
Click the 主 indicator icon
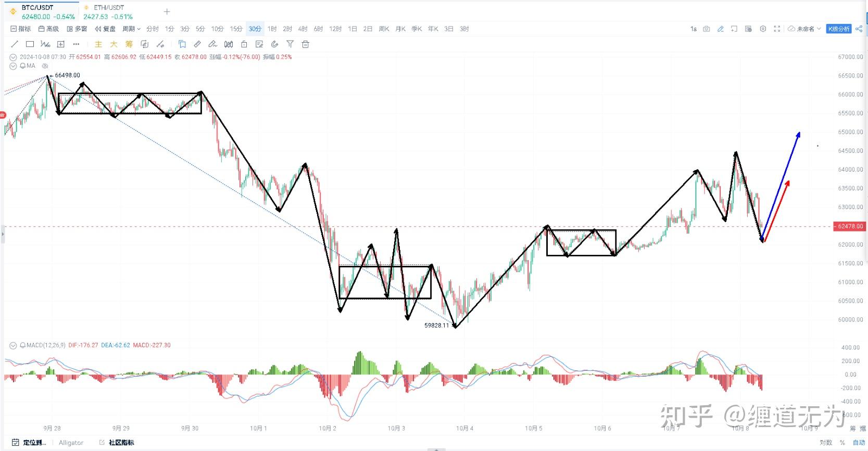click(x=98, y=44)
